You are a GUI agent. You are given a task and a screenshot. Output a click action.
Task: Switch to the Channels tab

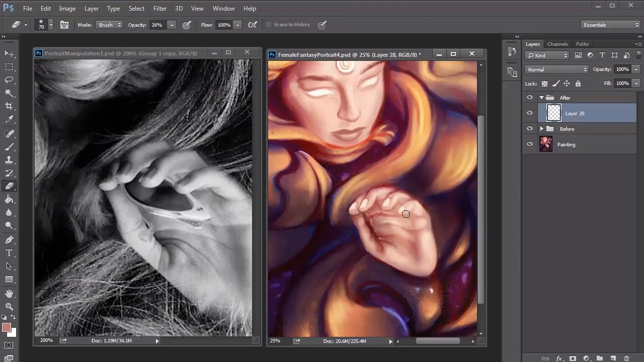[x=557, y=44]
